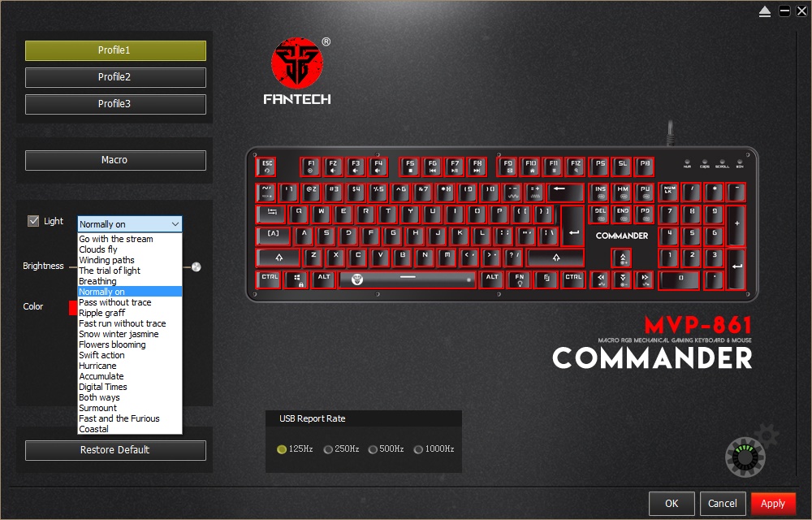Click the ESC key on keyboard image
This screenshot has width=812, height=520.
click(266, 167)
